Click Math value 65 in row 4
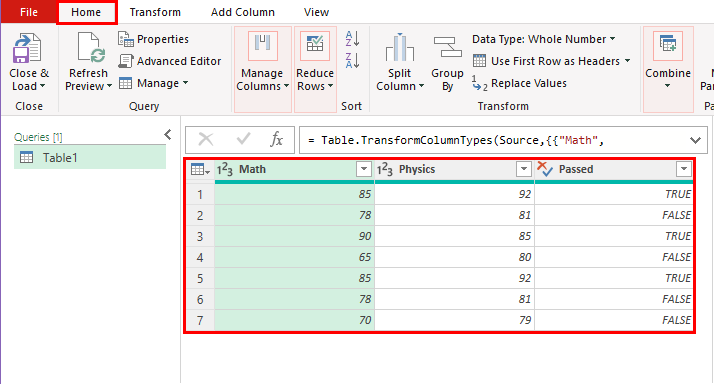The height and width of the screenshot is (384, 714). click(x=295, y=257)
